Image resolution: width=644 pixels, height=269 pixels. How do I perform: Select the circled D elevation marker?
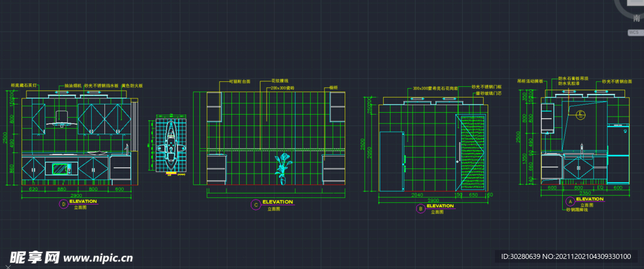point(63,203)
